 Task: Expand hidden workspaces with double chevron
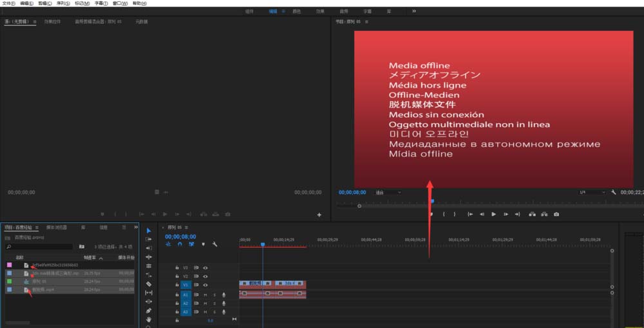414,11
